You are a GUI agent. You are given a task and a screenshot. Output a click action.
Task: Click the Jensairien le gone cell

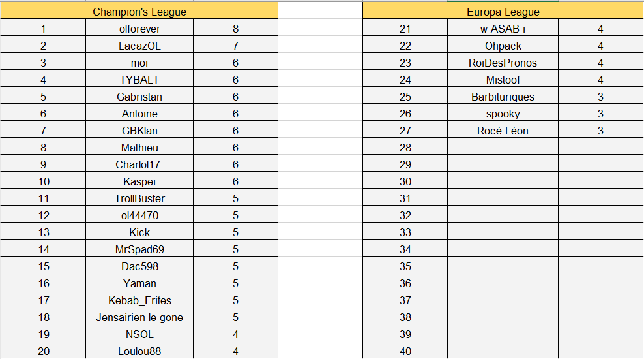pos(139,317)
